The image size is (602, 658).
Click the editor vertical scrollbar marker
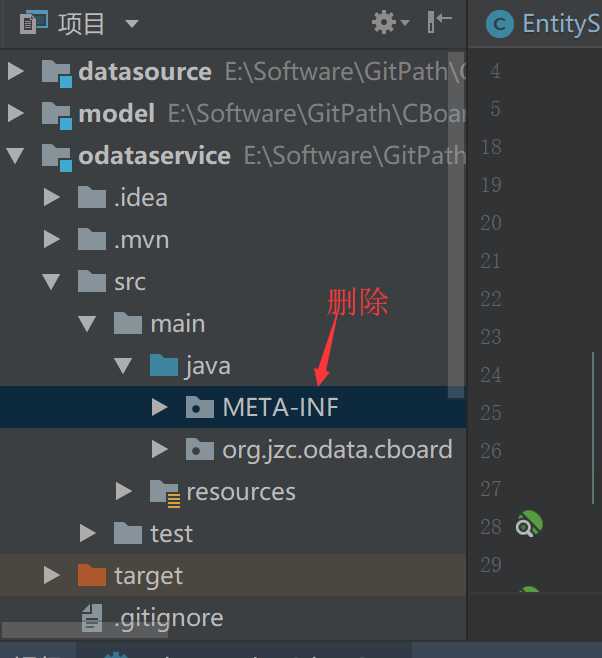click(593, 428)
